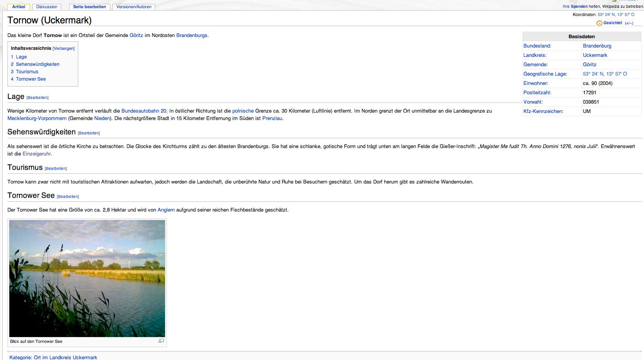
Task: Open the Tornower See lake photo thumbnail
Action: [87, 278]
